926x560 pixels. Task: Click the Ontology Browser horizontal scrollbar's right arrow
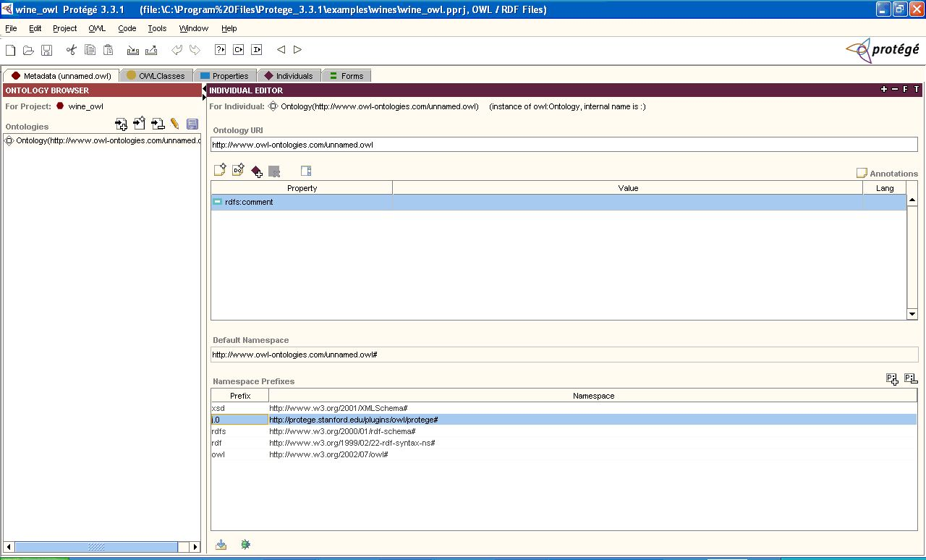(x=195, y=547)
